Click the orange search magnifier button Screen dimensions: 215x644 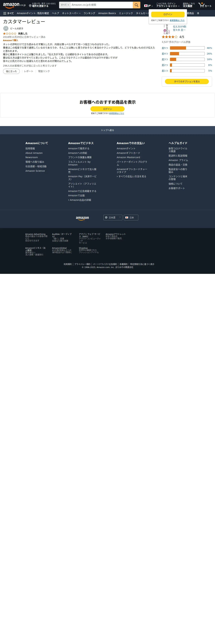coord(136,5)
